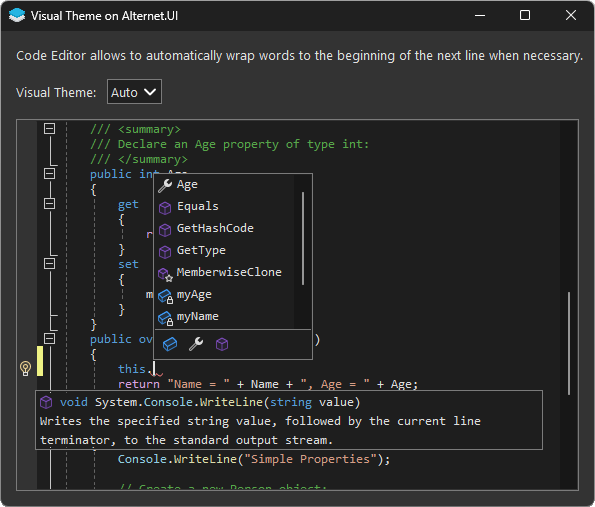
Task: Click the lightbulb quick-action icon in the gutter
Action: click(25, 368)
